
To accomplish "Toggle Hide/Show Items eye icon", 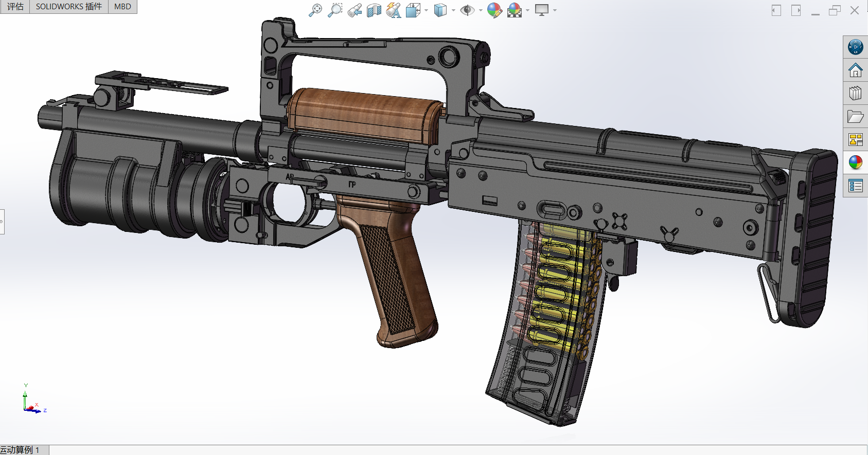I will (x=467, y=10).
